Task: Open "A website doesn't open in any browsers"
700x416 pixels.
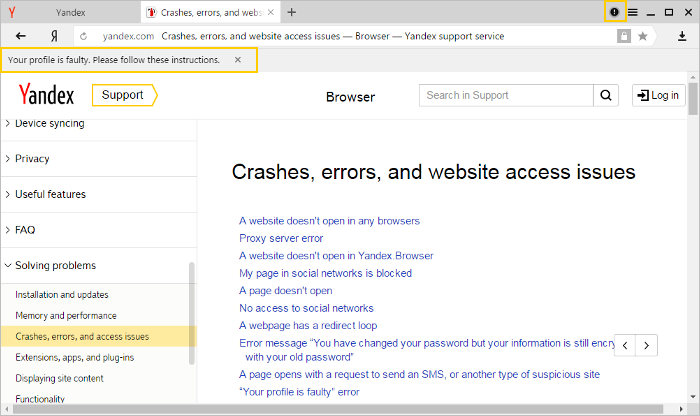Action: tap(329, 221)
